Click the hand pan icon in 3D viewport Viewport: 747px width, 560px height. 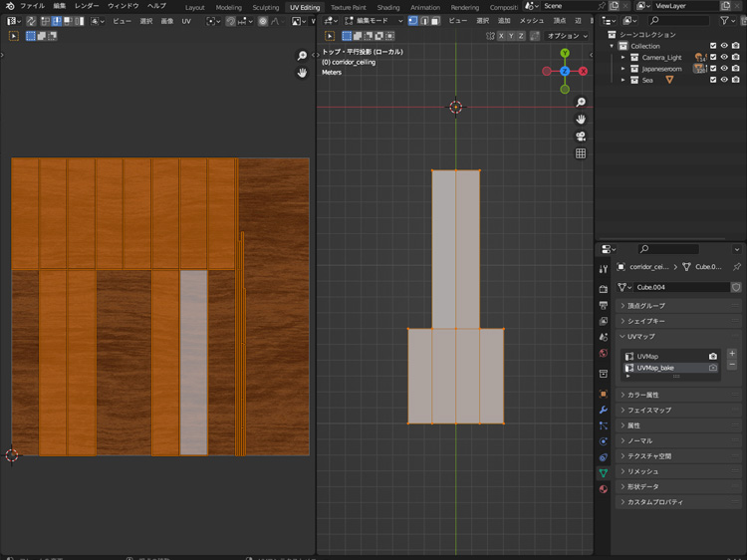(581, 120)
